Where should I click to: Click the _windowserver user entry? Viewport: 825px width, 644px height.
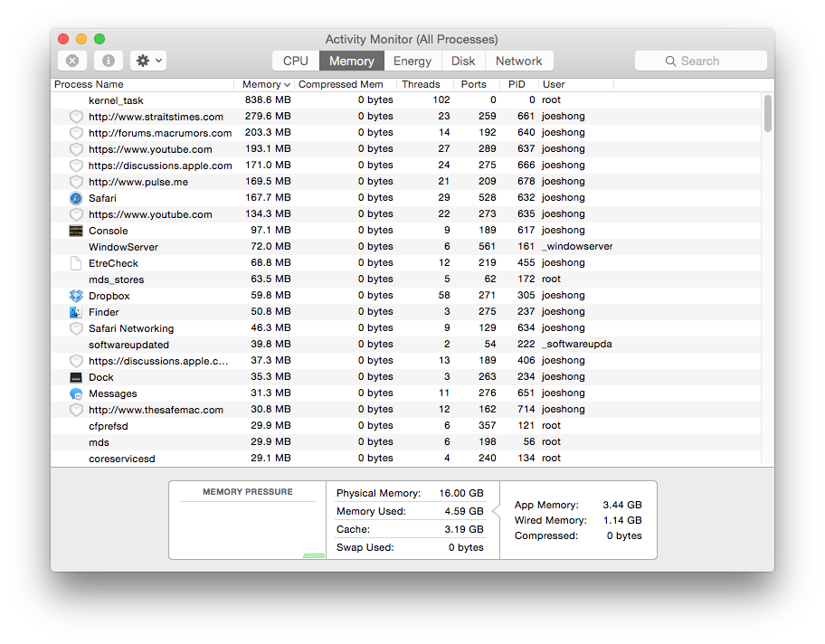pyautogui.click(x=577, y=246)
